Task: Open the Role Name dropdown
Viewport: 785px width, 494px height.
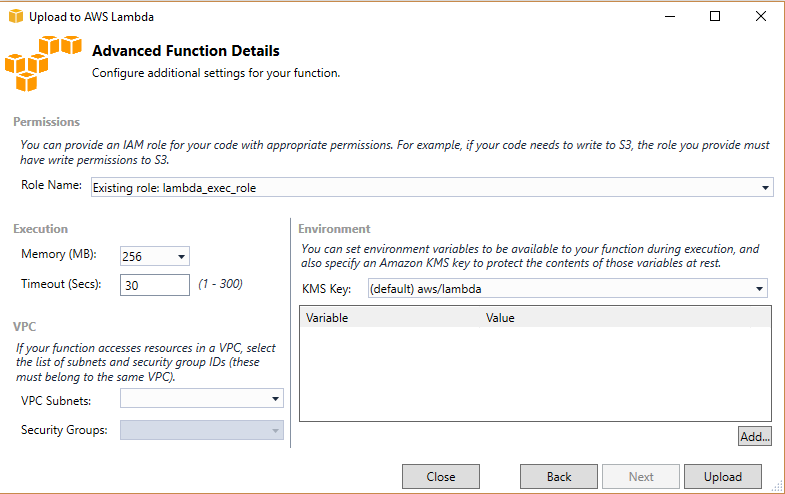Action: tap(432, 188)
